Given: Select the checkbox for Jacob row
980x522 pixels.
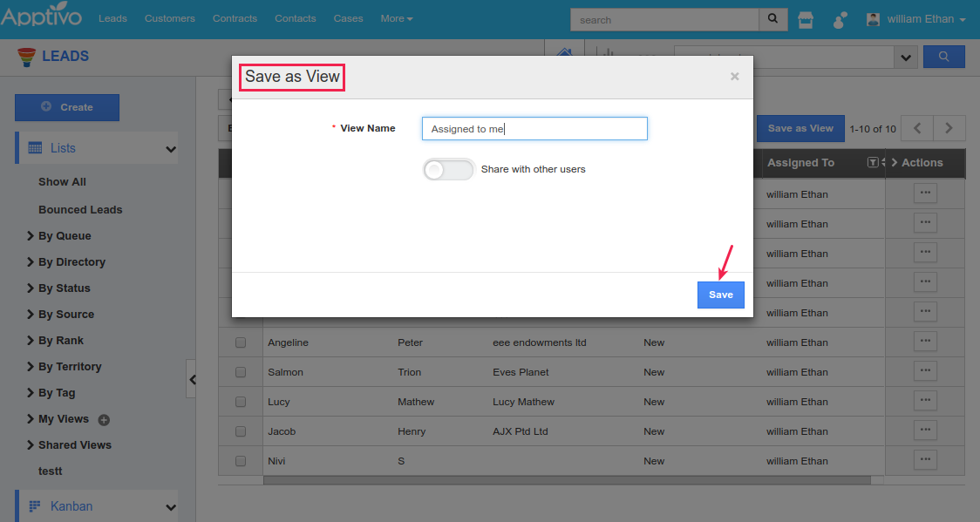Looking at the screenshot, I should point(241,431).
